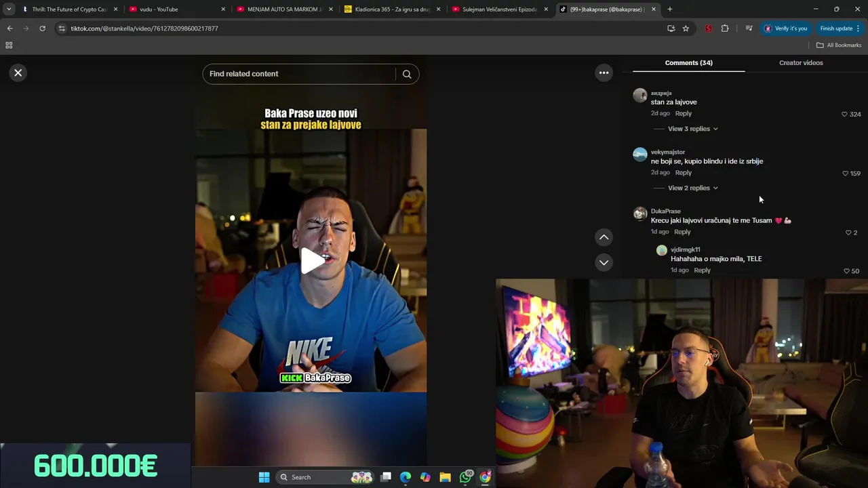The height and width of the screenshot is (488, 868).
Task: Open the apps grid icon in bookmarks bar
Action: [x=9, y=45]
